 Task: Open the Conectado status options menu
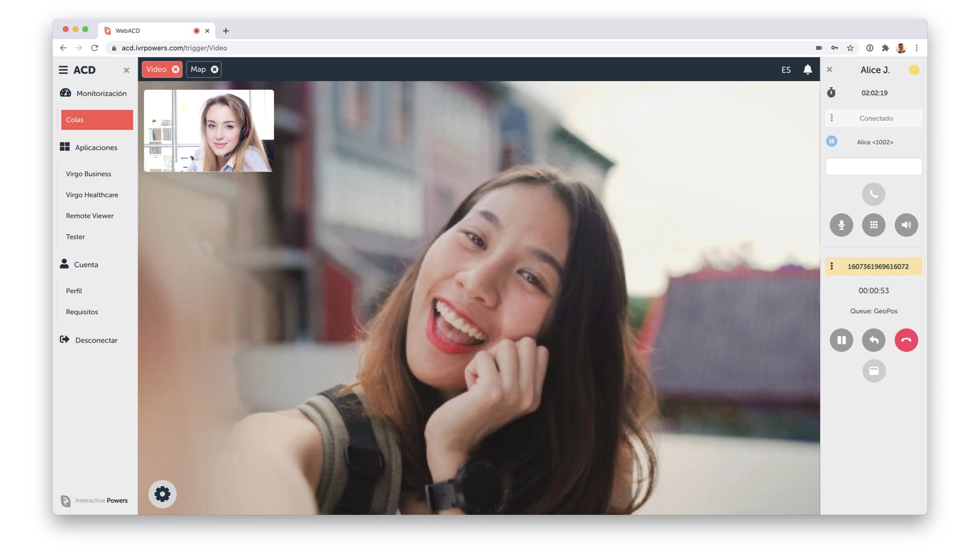point(832,118)
